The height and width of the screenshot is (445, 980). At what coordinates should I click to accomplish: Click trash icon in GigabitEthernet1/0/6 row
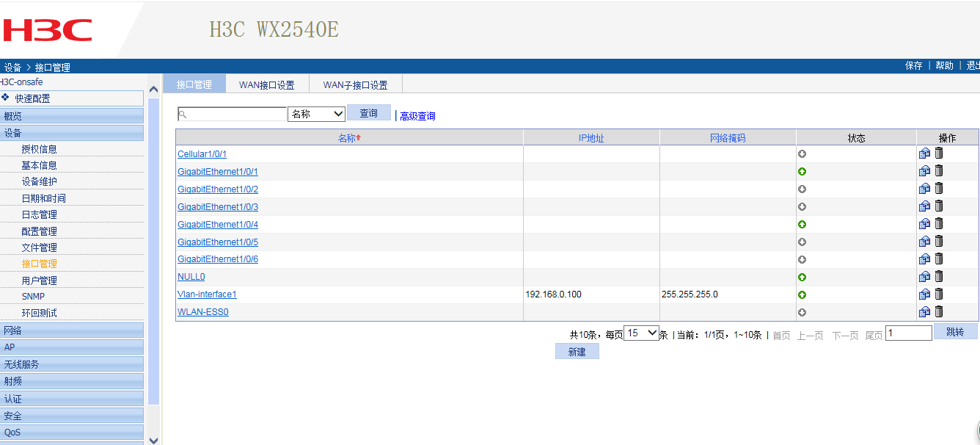[939, 258]
